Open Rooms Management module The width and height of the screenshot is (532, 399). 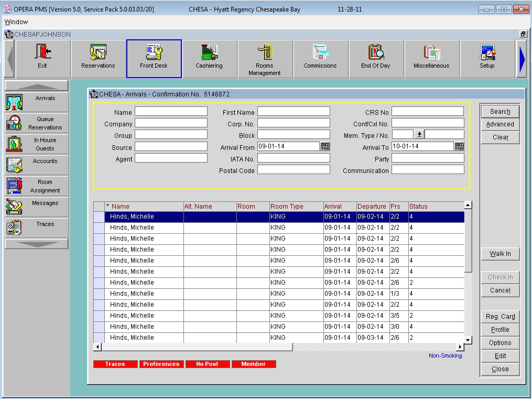pos(265,59)
